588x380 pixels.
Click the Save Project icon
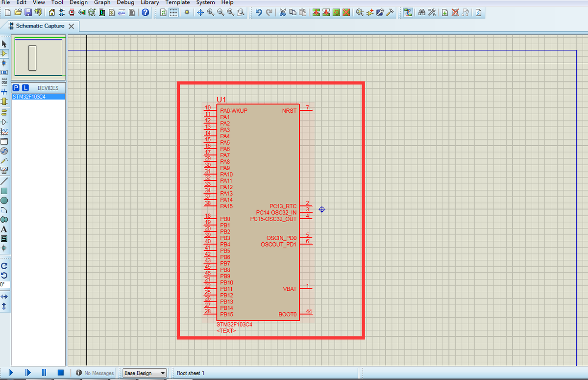click(28, 12)
